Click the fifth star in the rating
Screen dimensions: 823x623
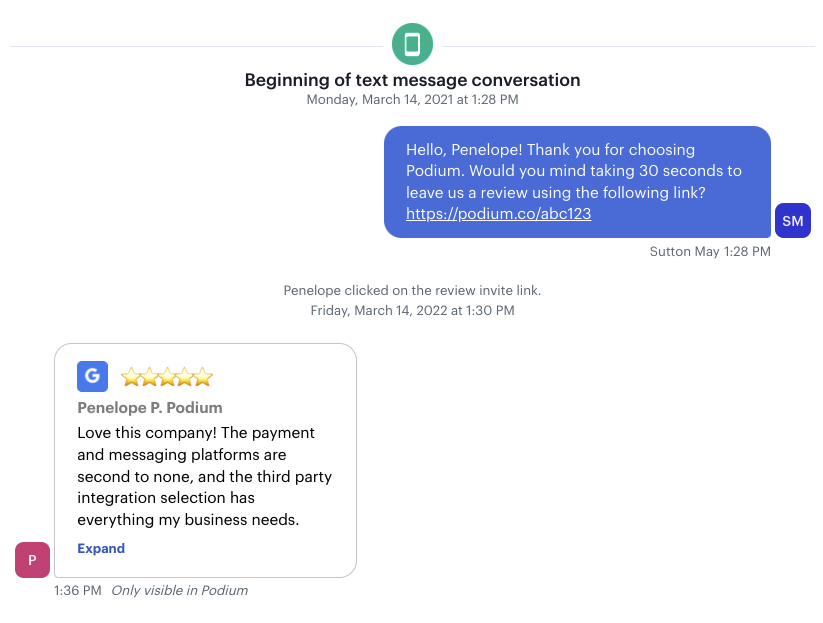(x=203, y=377)
